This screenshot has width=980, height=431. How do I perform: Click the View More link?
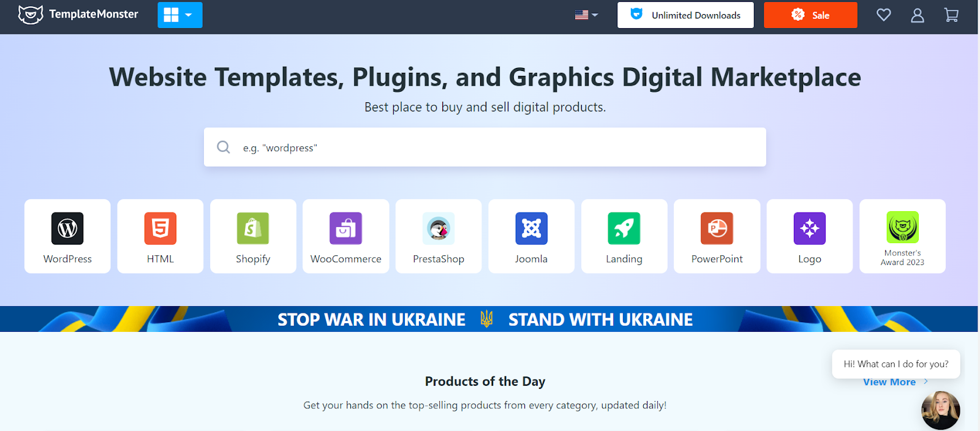(x=895, y=382)
